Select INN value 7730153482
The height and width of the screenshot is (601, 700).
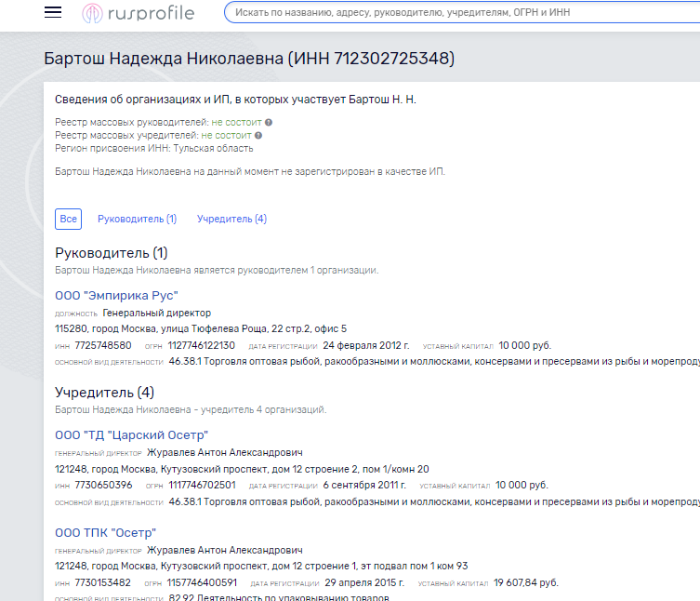[x=102, y=582]
